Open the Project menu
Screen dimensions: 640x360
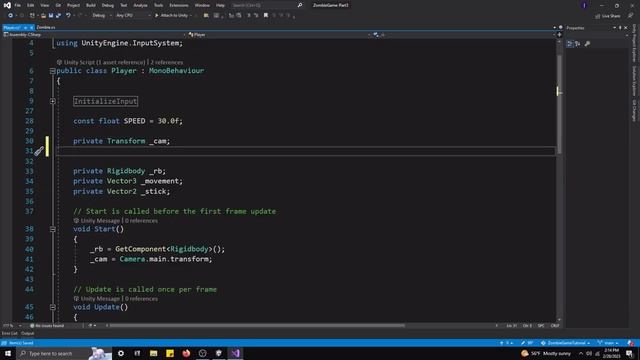coord(73,5)
